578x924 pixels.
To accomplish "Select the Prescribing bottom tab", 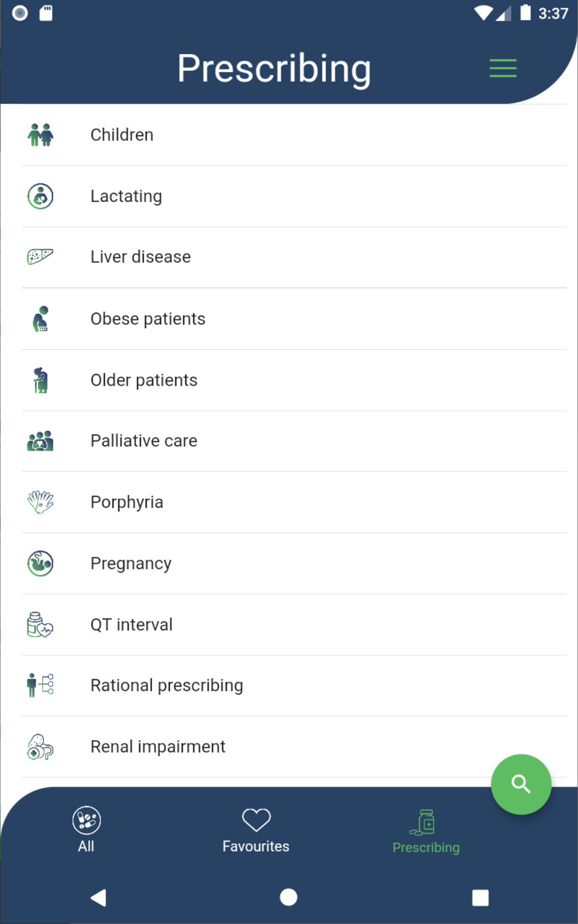I will [x=426, y=830].
